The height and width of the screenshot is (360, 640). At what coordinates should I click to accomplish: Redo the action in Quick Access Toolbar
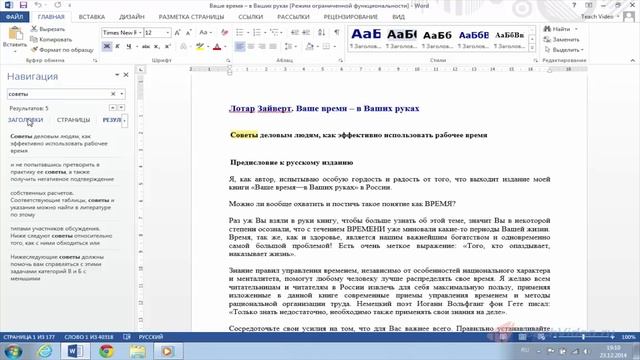pos(58,5)
